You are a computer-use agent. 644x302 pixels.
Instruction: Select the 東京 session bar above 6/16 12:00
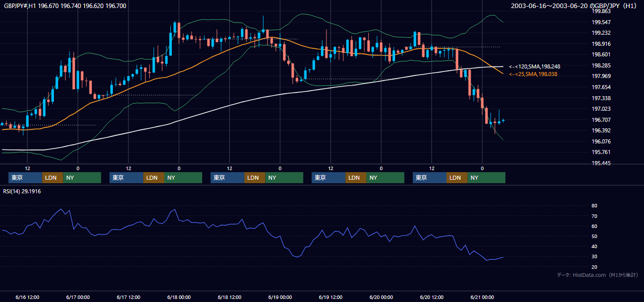(x=25, y=178)
